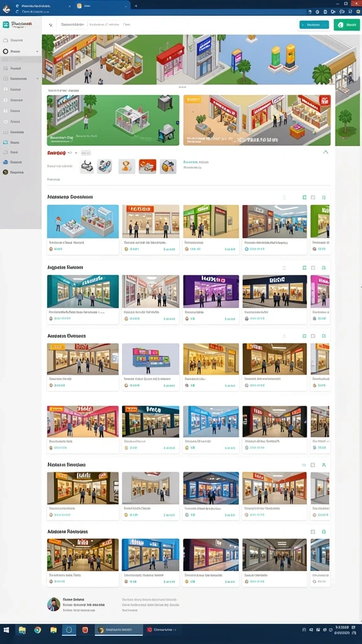
Task: Open the dropdown next to the red filter label
Action: pyautogui.click(x=76, y=153)
